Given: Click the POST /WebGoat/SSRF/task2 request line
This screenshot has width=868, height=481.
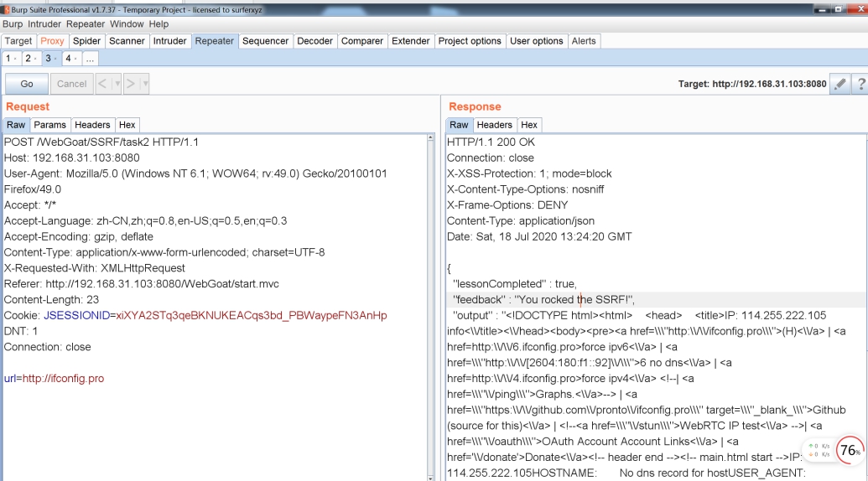Looking at the screenshot, I should click(101, 142).
